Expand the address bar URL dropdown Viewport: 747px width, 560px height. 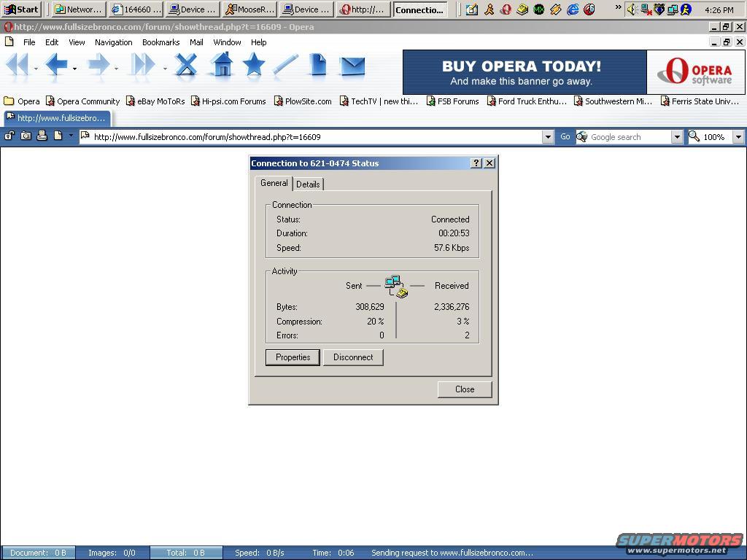[548, 137]
